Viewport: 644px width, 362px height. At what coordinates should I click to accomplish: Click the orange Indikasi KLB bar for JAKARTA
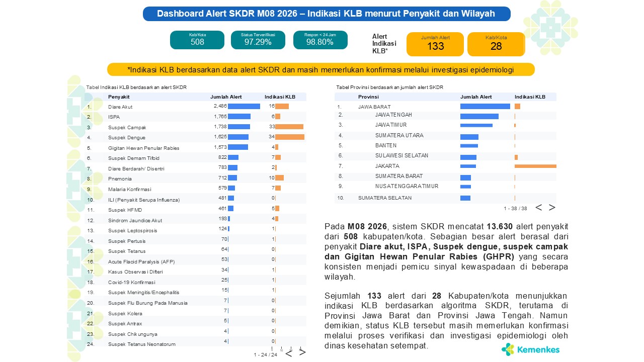(x=535, y=166)
